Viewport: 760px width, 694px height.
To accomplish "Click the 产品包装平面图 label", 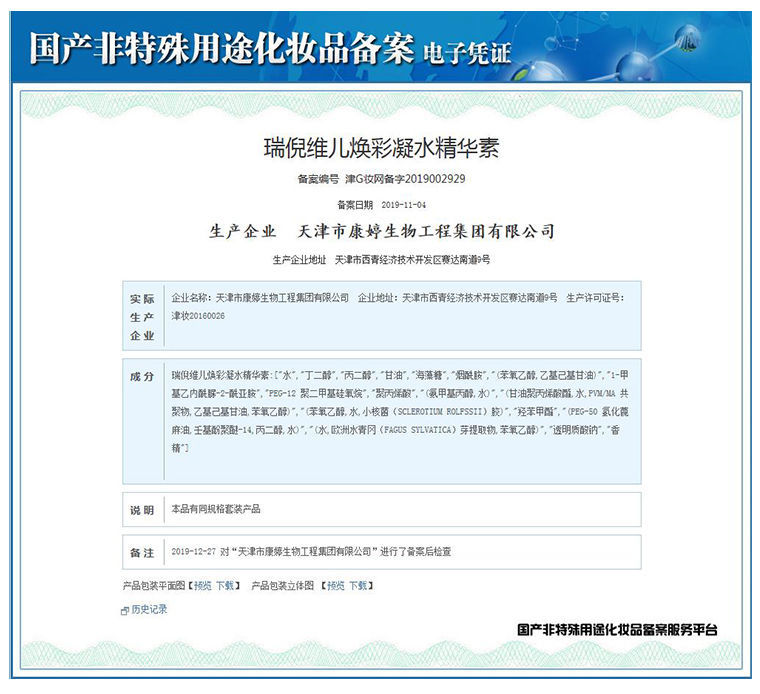I will pos(154,585).
